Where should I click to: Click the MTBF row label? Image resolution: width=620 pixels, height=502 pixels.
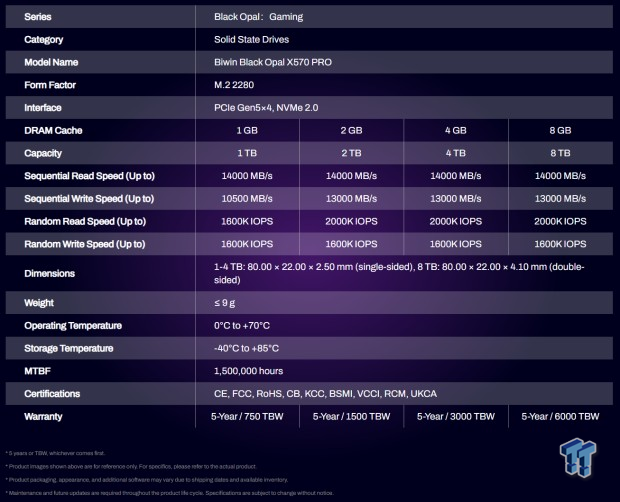coord(37,371)
